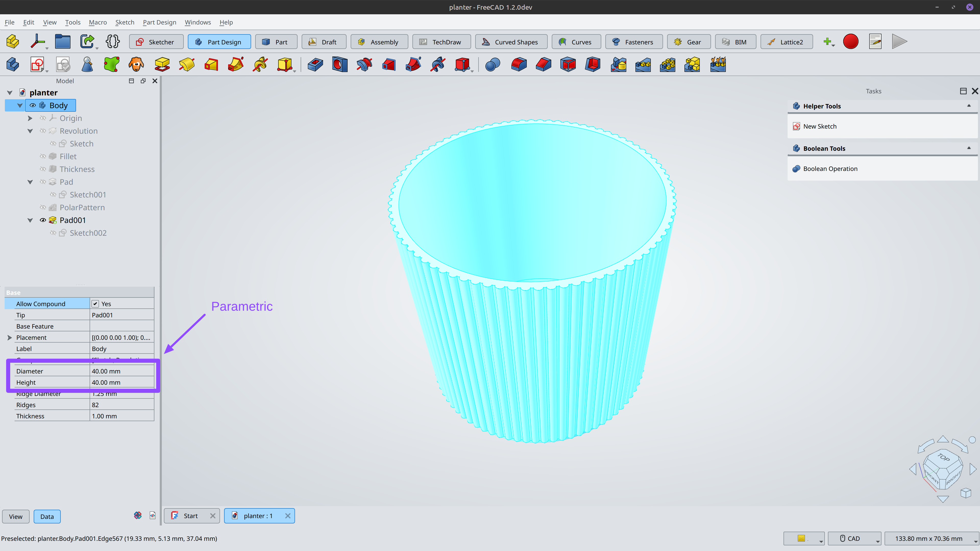This screenshot has width=980, height=551.
Task: Click the Thickness tool icon
Action: pyautogui.click(x=593, y=65)
